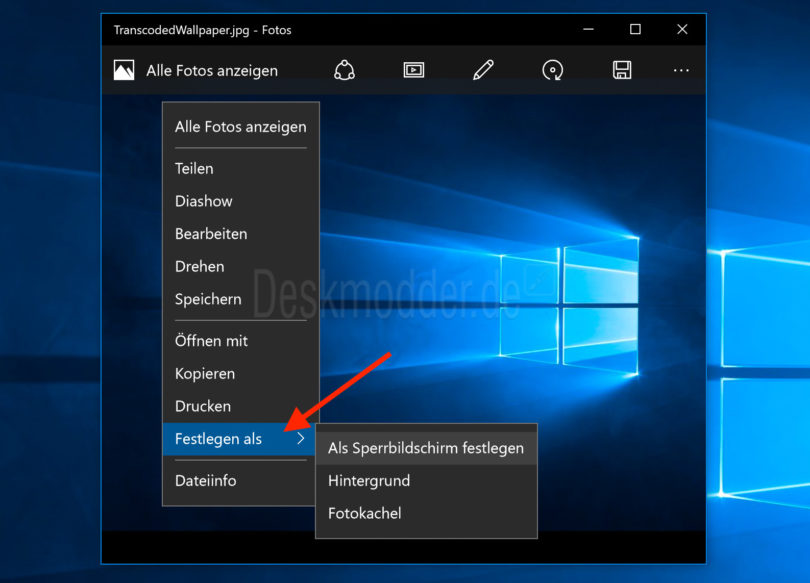This screenshot has width=810, height=583.
Task: Choose 'Bearbeiten' from the context menu
Action: click(211, 234)
